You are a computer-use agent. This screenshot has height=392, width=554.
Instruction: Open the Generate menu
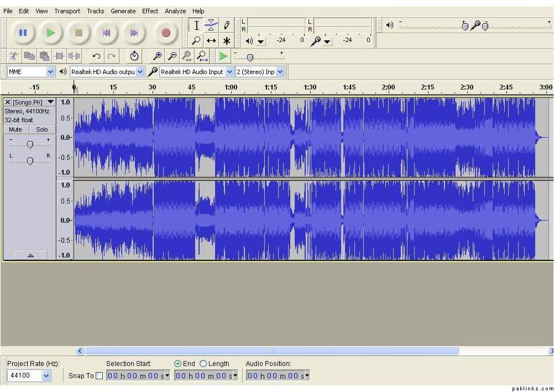click(x=123, y=11)
